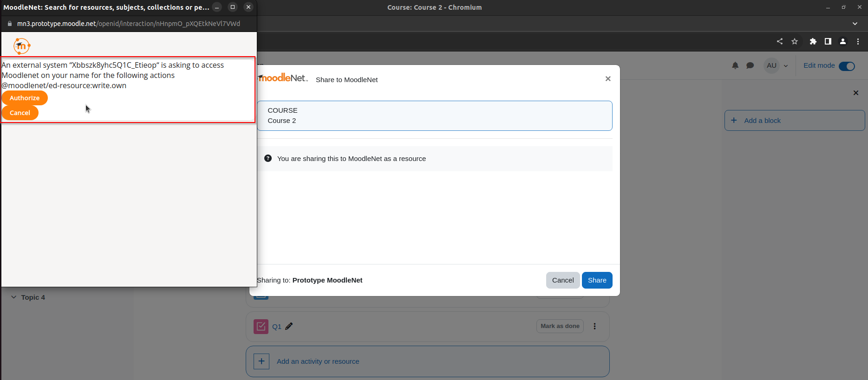Screen dimensions: 868x380
Task: Close the block drawer with X icon
Action: (x=856, y=93)
